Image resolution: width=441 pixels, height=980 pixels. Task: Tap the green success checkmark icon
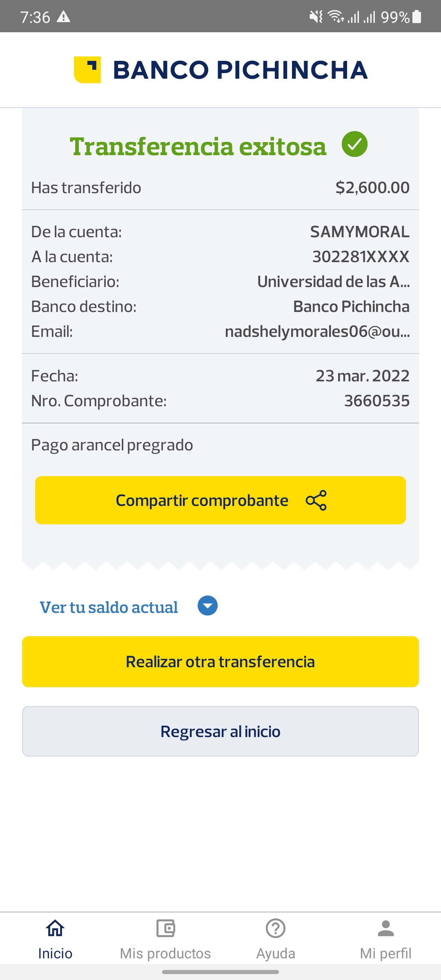(x=354, y=144)
